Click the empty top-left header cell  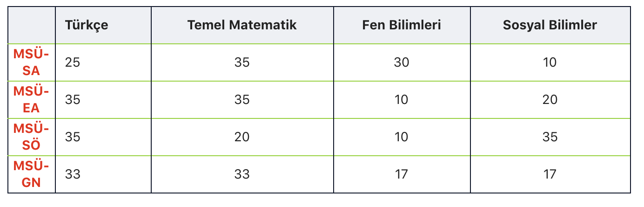click(32, 25)
